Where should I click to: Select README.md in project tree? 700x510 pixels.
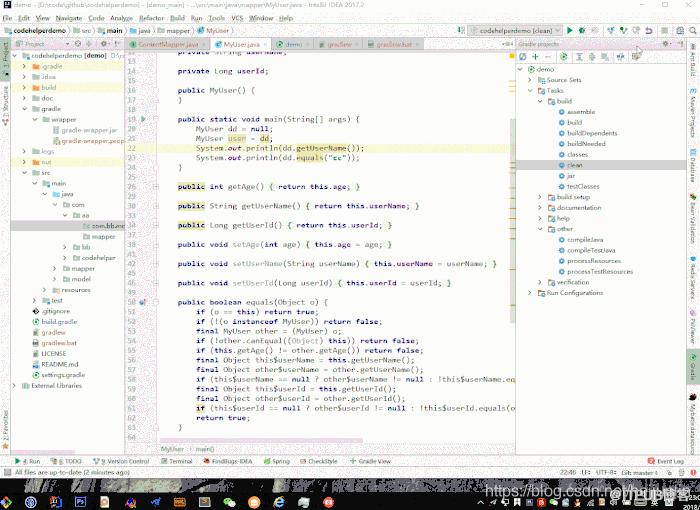[x=60, y=364]
